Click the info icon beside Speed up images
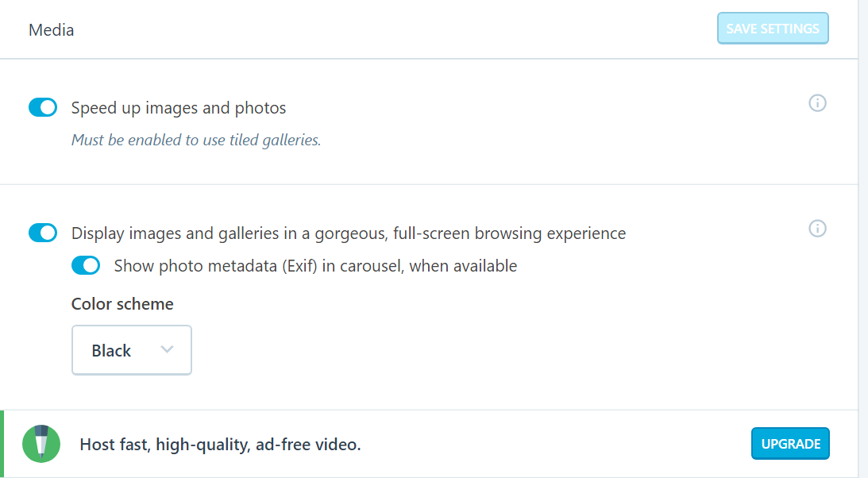The height and width of the screenshot is (478, 868). pos(817,103)
